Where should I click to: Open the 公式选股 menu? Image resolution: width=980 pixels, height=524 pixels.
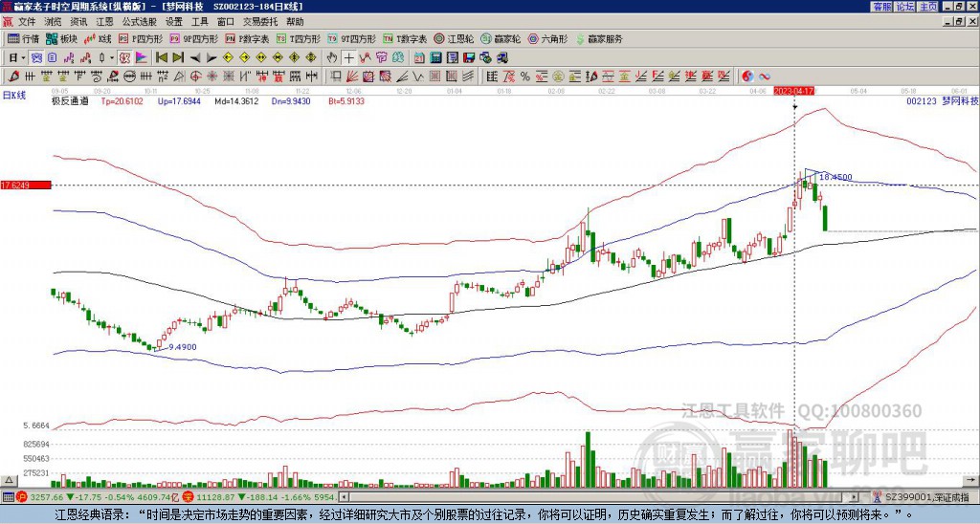pos(140,22)
